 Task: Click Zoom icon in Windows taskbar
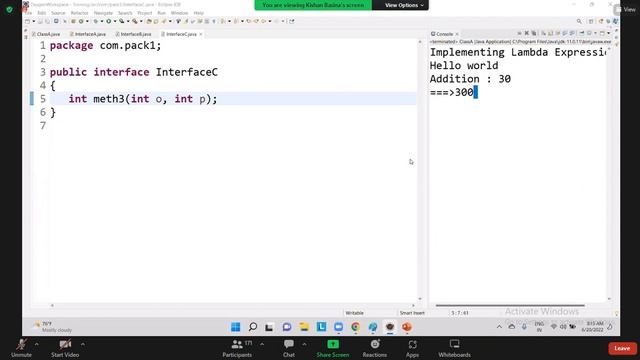point(338,327)
